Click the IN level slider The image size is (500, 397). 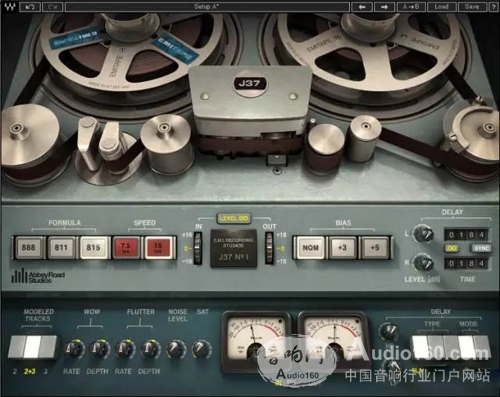tap(198, 248)
